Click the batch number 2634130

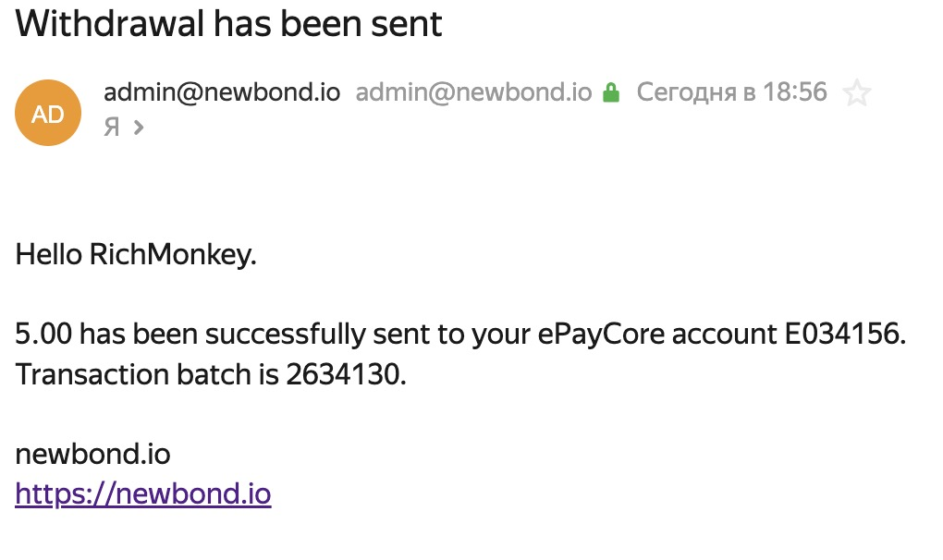point(343,374)
